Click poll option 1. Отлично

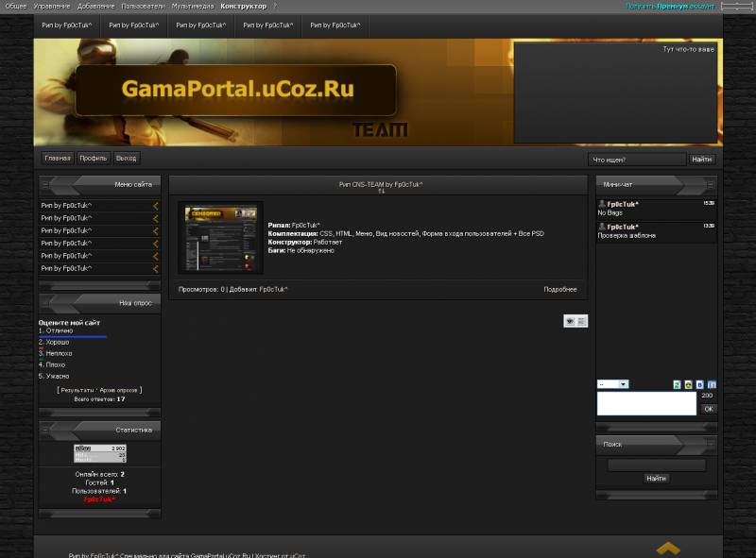(56, 330)
